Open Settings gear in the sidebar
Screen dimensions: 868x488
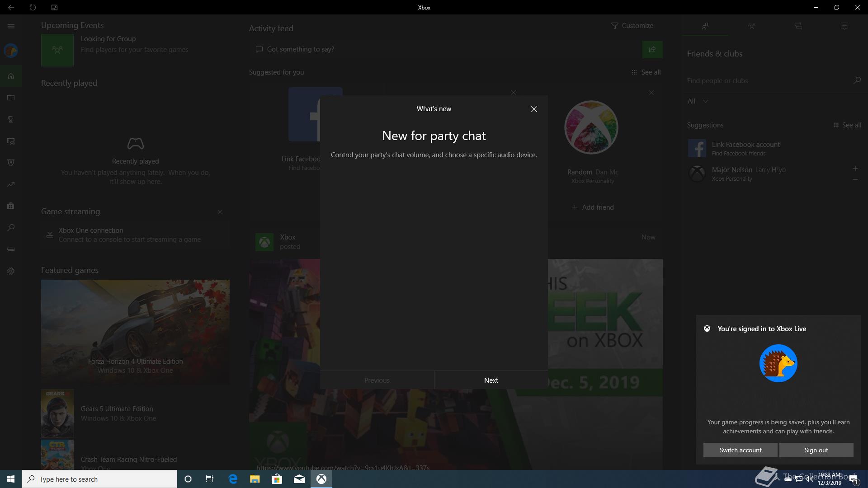(11, 271)
